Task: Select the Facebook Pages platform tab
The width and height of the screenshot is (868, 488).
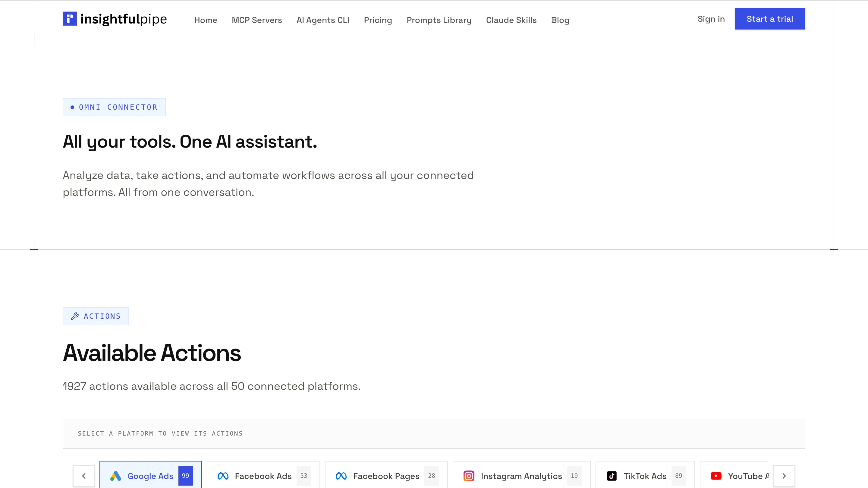Action: (x=386, y=475)
